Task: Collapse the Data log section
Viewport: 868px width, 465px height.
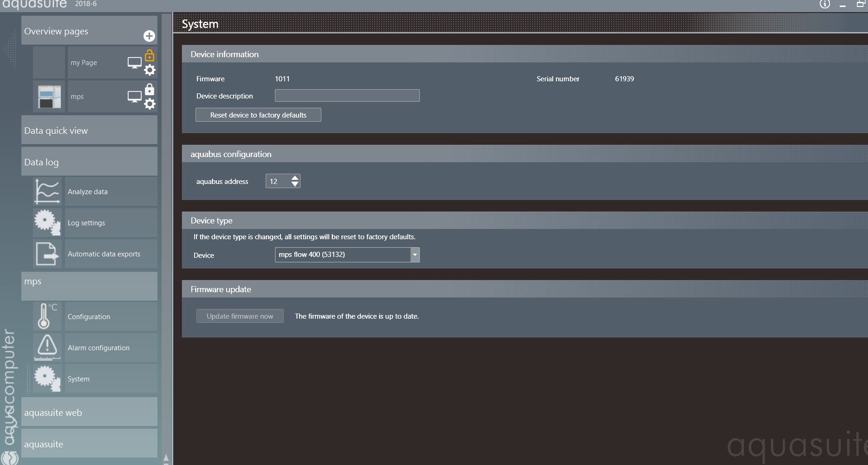Action: pyautogui.click(x=89, y=162)
